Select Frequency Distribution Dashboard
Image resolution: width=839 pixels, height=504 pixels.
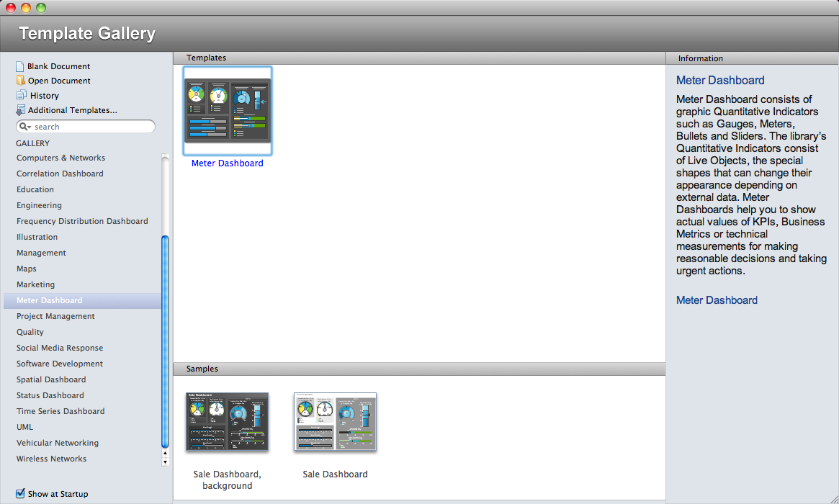[x=82, y=221]
